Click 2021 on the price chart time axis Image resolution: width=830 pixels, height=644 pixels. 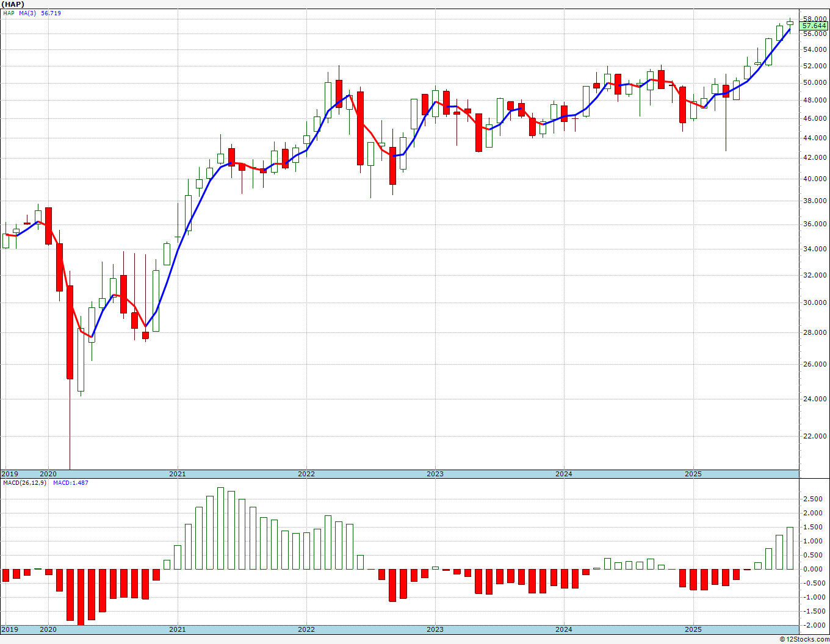tap(178, 474)
